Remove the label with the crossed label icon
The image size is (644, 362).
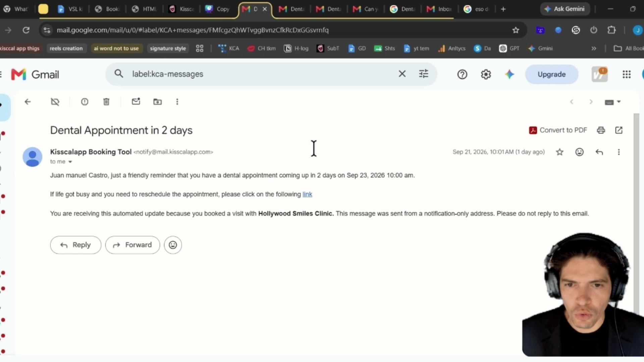pyautogui.click(x=55, y=102)
